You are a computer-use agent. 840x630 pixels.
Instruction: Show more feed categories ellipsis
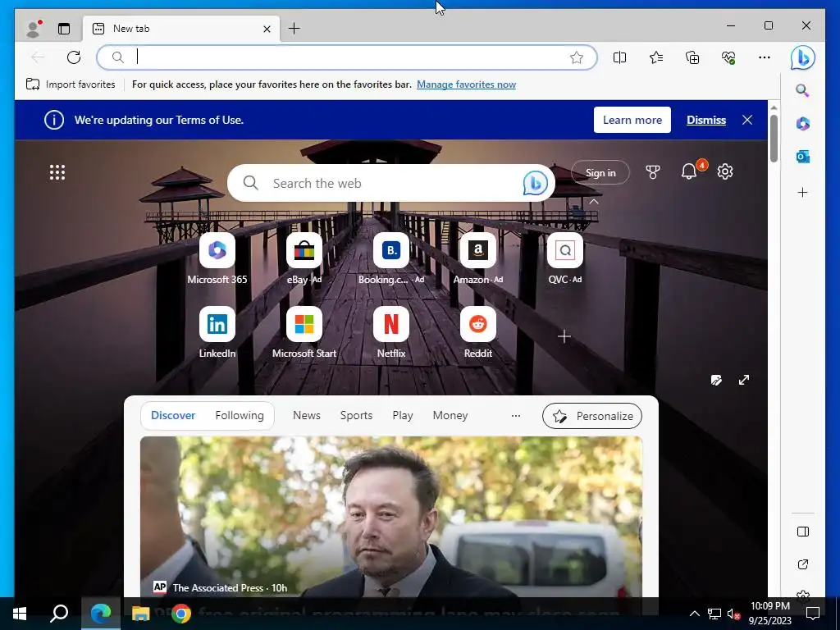point(515,416)
